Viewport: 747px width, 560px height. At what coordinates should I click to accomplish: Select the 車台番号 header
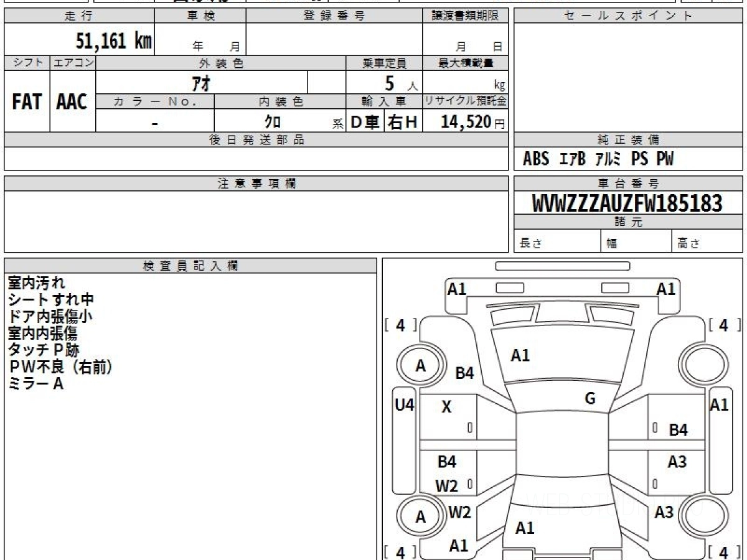click(x=628, y=184)
